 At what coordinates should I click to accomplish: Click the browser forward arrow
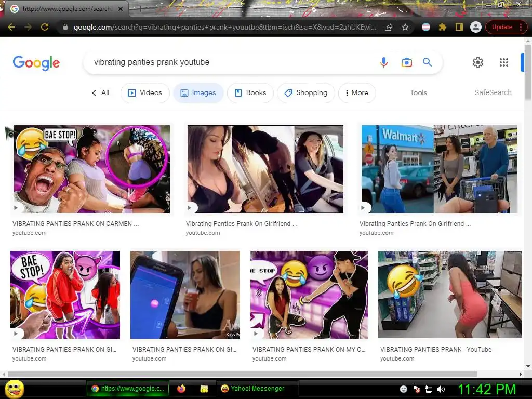click(x=28, y=27)
